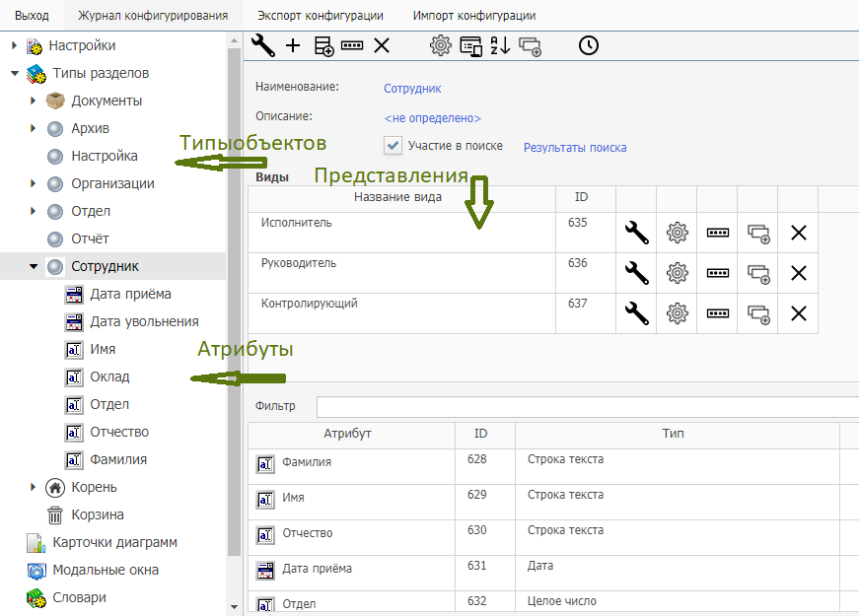Screen dimensions: 859x616
Task: Click the add-table-row icon in toolbar
Action: pos(323,46)
